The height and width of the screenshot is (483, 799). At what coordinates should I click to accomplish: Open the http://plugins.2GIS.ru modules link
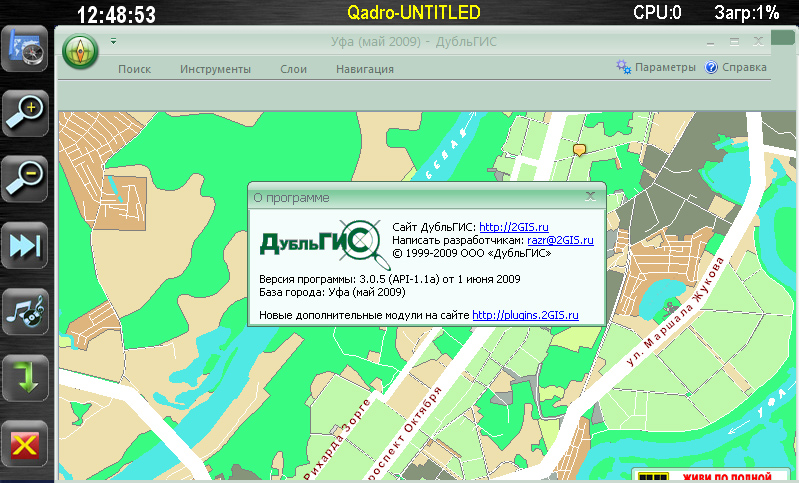526,316
